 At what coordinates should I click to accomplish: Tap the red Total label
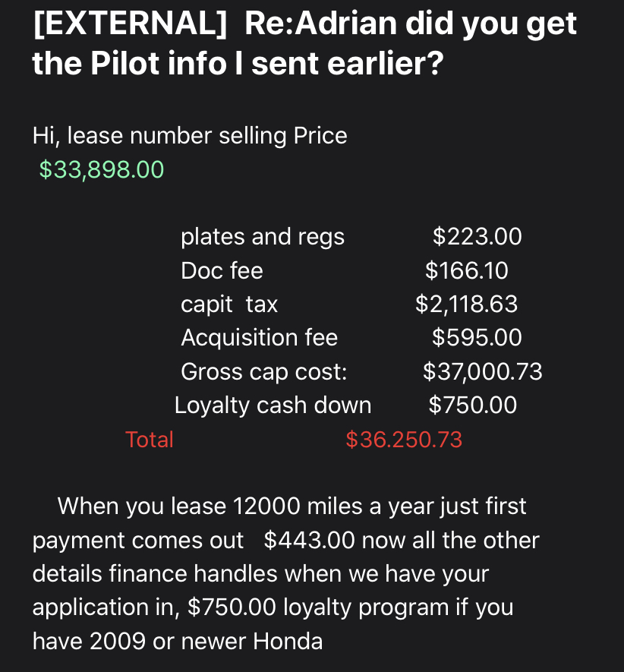coord(149,440)
